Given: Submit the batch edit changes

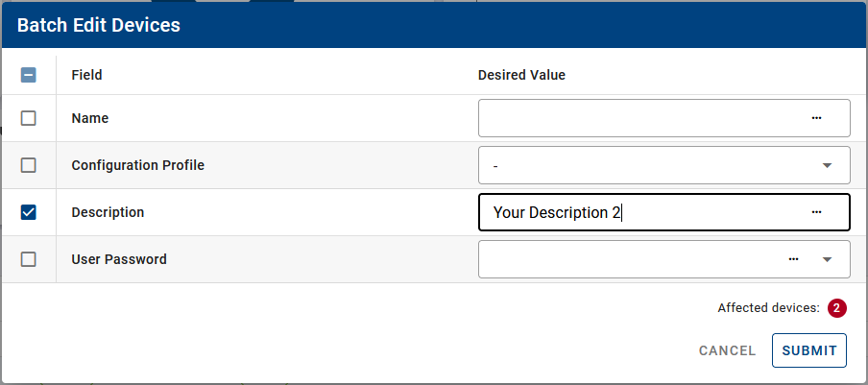Looking at the screenshot, I should [x=808, y=350].
